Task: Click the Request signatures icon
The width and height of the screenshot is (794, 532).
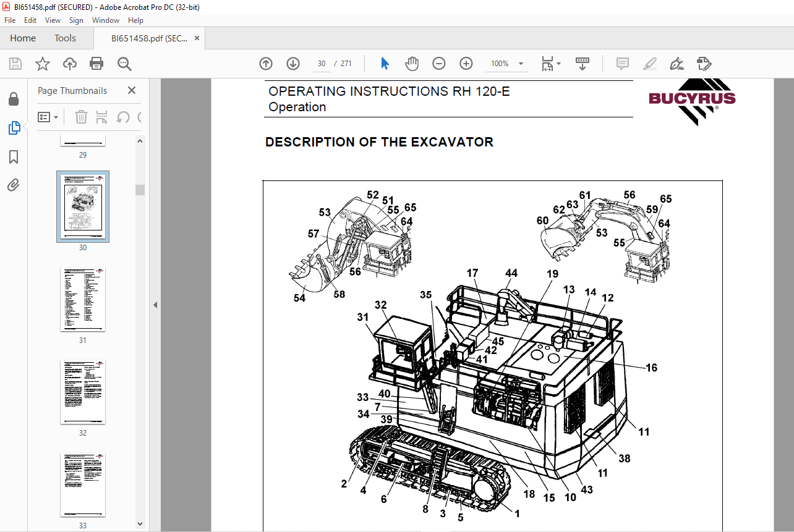Action: [704, 64]
